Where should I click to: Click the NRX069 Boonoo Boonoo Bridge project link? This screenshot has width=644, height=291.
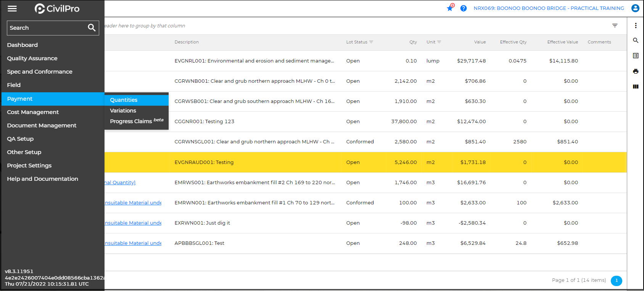tap(549, 8)
